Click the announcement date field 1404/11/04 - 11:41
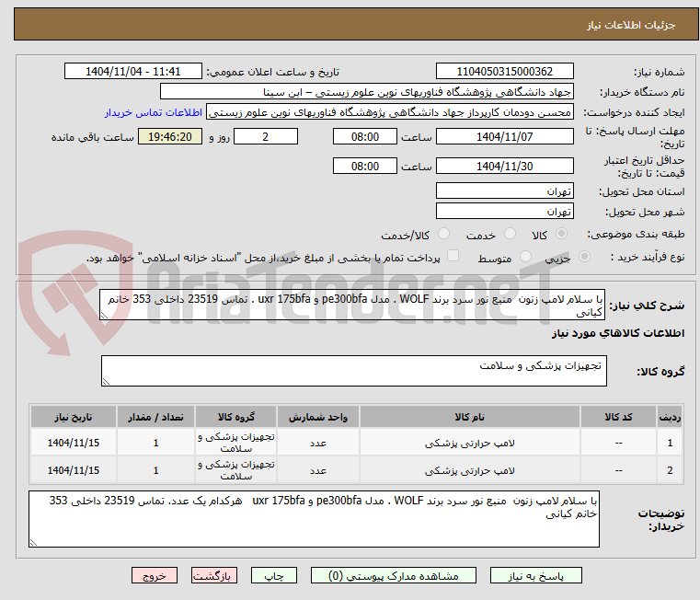 (x=133, y=72)
